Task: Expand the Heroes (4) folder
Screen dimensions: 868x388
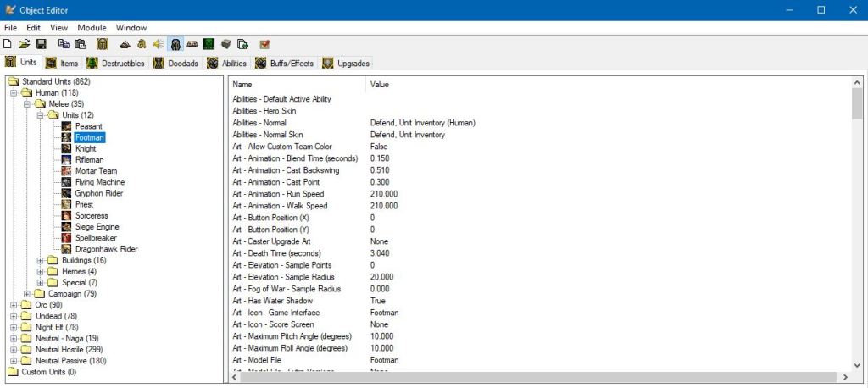Action: 40,271
